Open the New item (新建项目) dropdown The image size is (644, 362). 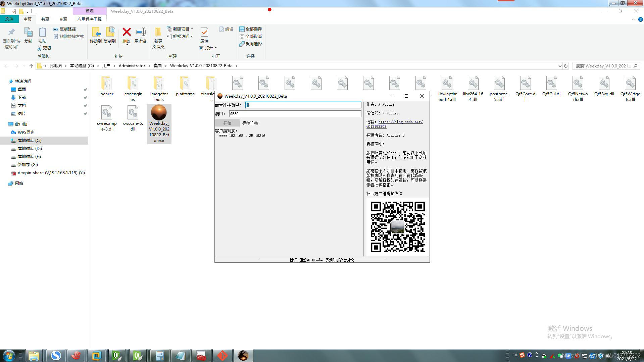tap(180, 29)
